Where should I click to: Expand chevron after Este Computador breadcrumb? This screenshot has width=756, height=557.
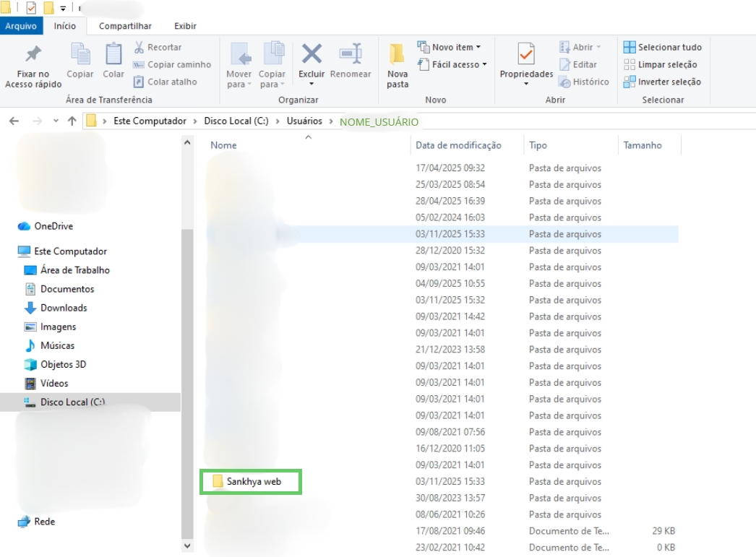click(x=195, y=121)
